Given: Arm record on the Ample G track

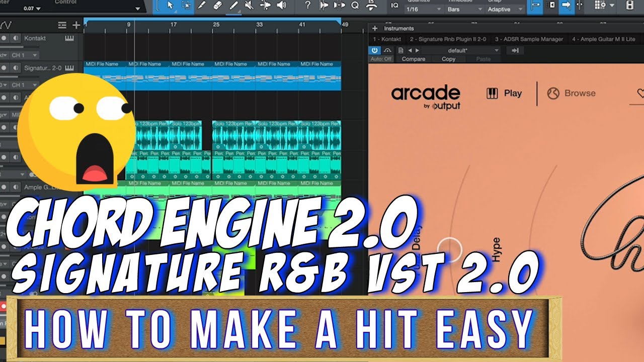Looking at the screenshot, I should [x=4, y=187].
